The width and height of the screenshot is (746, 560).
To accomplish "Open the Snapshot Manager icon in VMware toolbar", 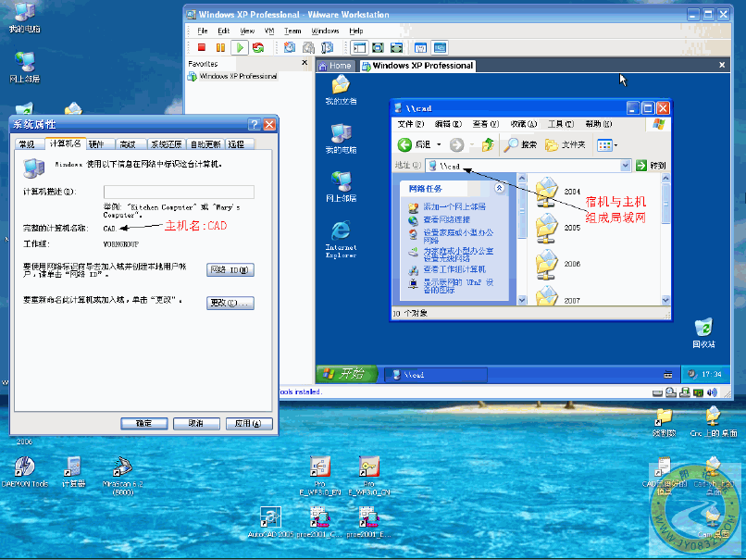I will click(328, 47).
